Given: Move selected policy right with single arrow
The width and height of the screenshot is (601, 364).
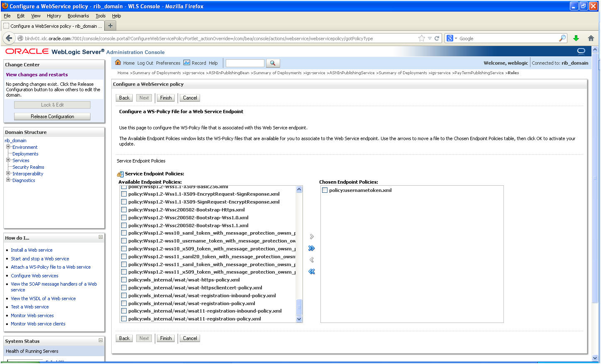Looking at the screenshot, I should click(x=312, y=237).
